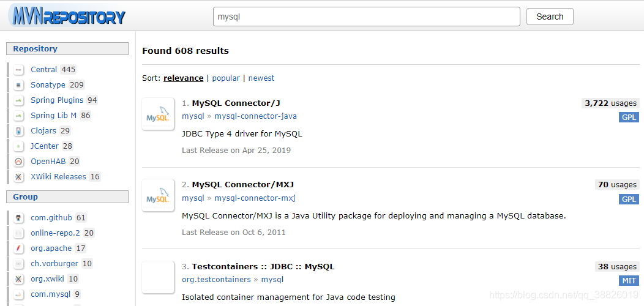Image resolution: width=644 pixels, height=306 pixels.
Task: Open the mysql-connector-mxj artifact link
Action: pyautogui.click(x=255, y=198)
